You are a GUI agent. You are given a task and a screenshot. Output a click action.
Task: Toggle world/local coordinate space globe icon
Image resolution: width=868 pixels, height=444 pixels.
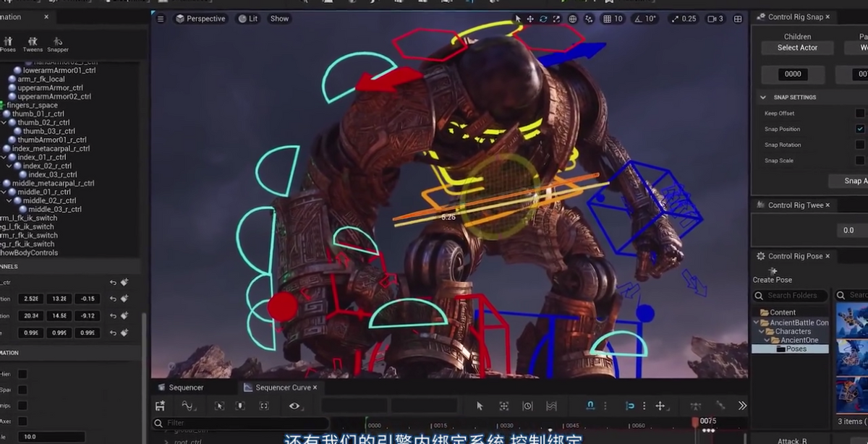click(573, 19)
